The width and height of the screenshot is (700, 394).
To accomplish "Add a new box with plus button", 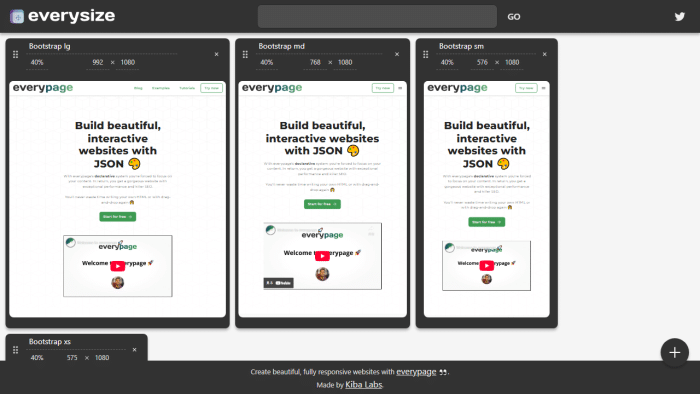I will [675, 353].
